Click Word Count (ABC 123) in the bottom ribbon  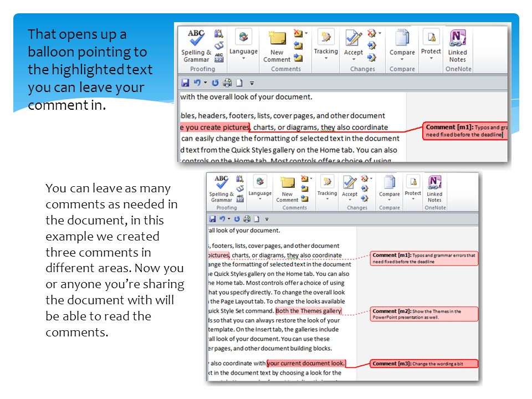click(240, 198)
